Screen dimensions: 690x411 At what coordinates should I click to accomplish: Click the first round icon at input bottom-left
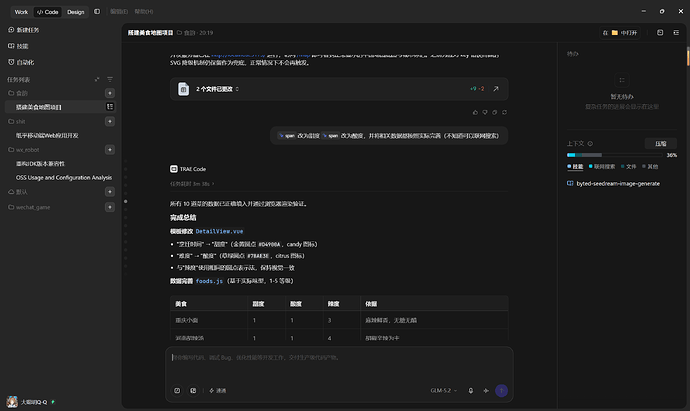[177, 391]
